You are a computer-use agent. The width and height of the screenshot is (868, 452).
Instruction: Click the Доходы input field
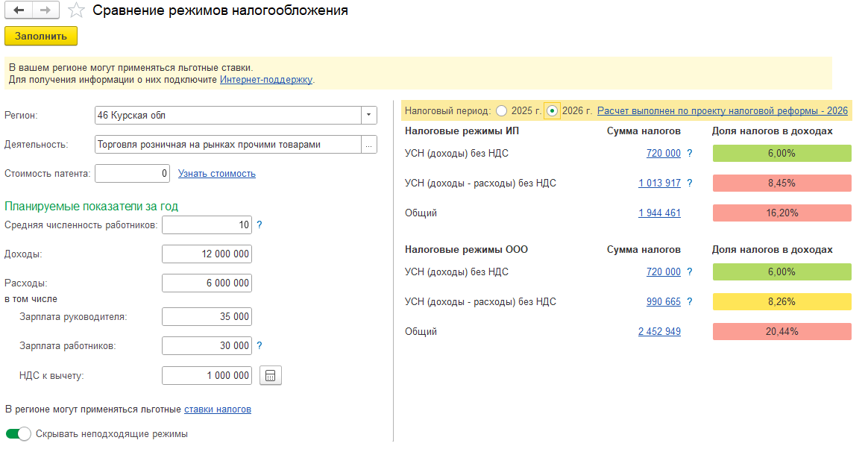point(207,254)
